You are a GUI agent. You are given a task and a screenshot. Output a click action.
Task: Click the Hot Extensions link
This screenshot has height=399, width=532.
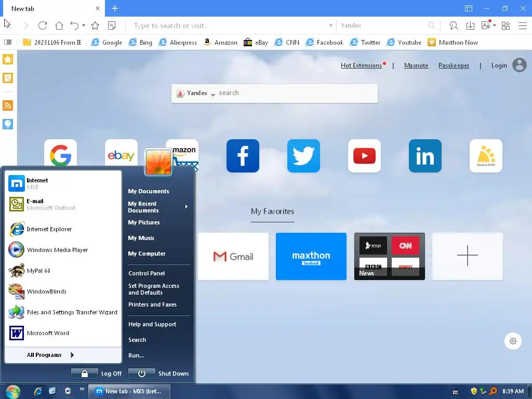362,65
